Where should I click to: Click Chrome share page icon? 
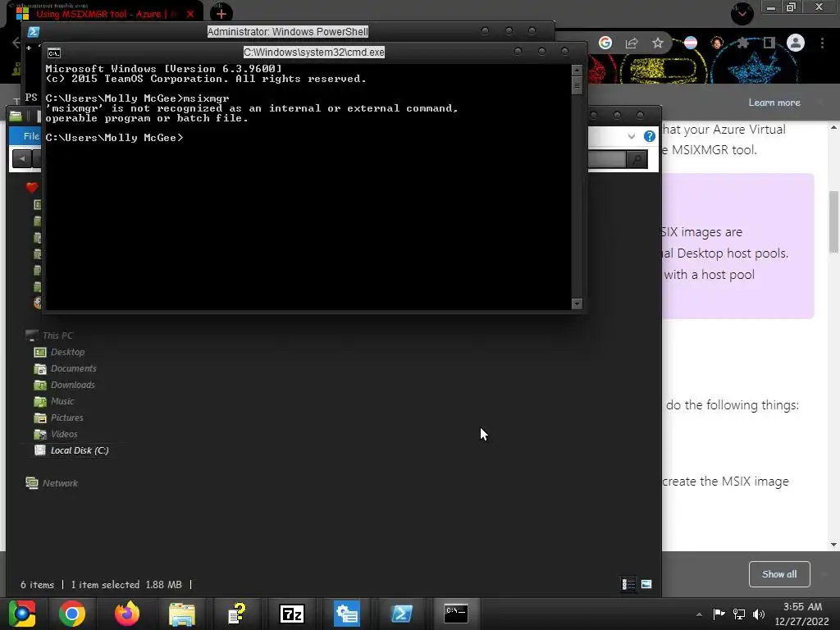[632, 43]
